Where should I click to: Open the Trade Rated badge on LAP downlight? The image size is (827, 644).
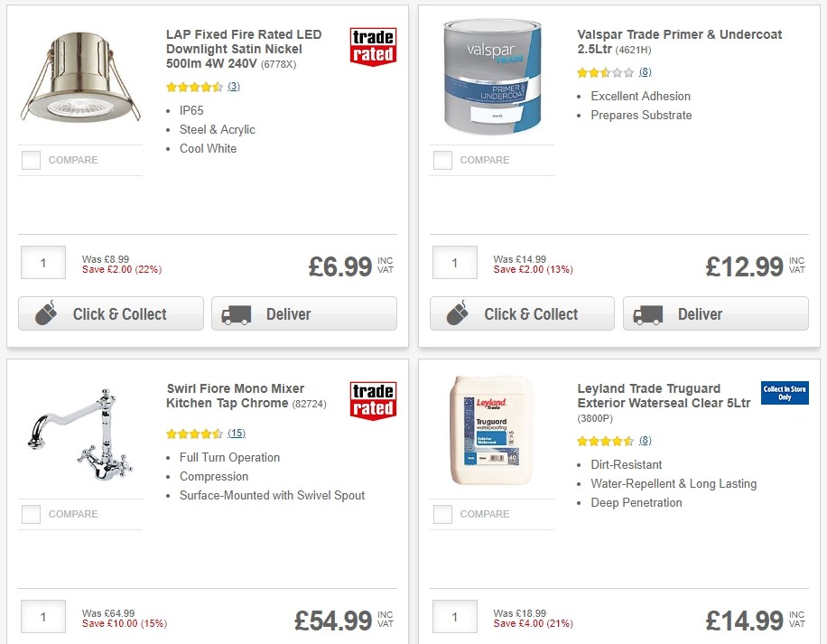(373, 46)
